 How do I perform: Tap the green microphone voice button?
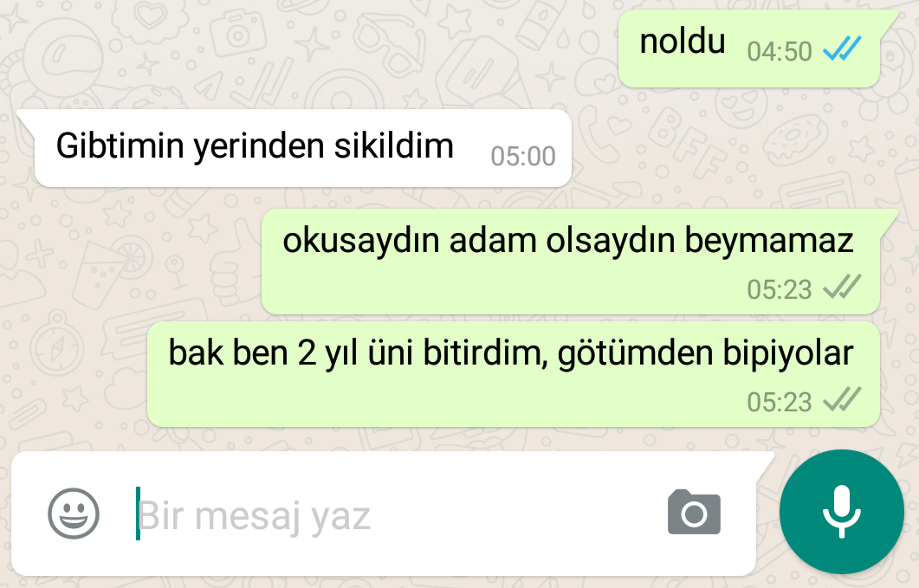(842, 511)
